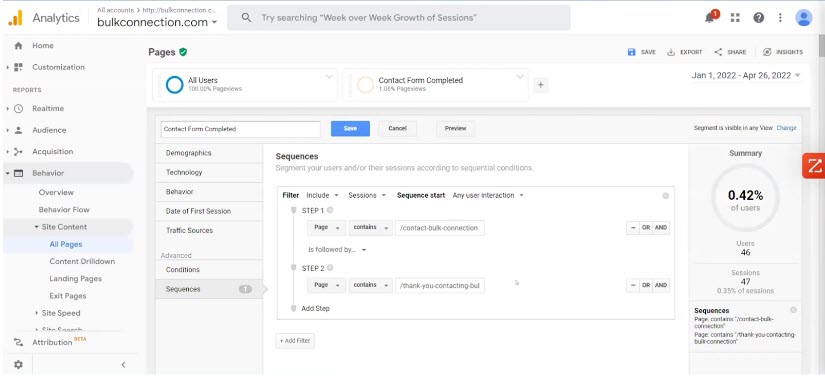Clear Sequences in Summary panel
The image size is (825, 376).
793,310
